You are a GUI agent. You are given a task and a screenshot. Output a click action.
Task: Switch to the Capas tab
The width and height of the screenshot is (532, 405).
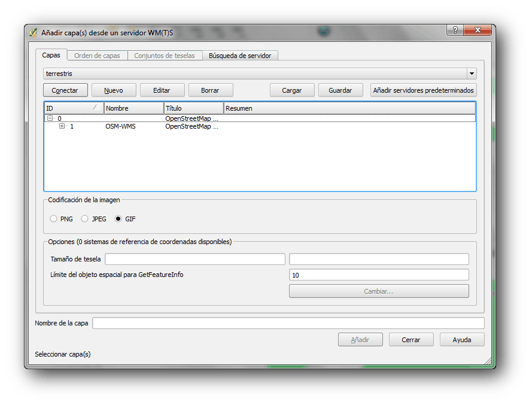(x=51, y=55)
